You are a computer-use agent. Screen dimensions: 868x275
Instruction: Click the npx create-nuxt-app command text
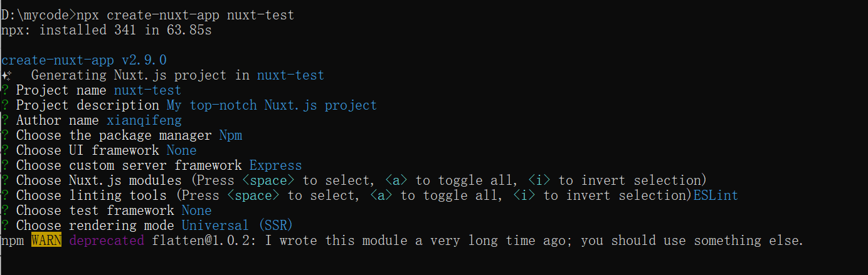click(185, 15)
